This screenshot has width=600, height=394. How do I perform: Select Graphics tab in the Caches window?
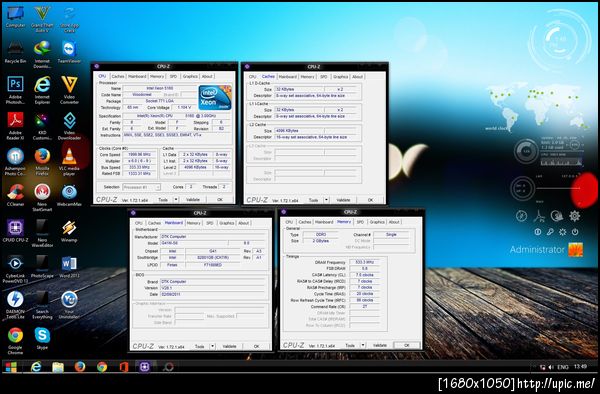pos(341,77)
